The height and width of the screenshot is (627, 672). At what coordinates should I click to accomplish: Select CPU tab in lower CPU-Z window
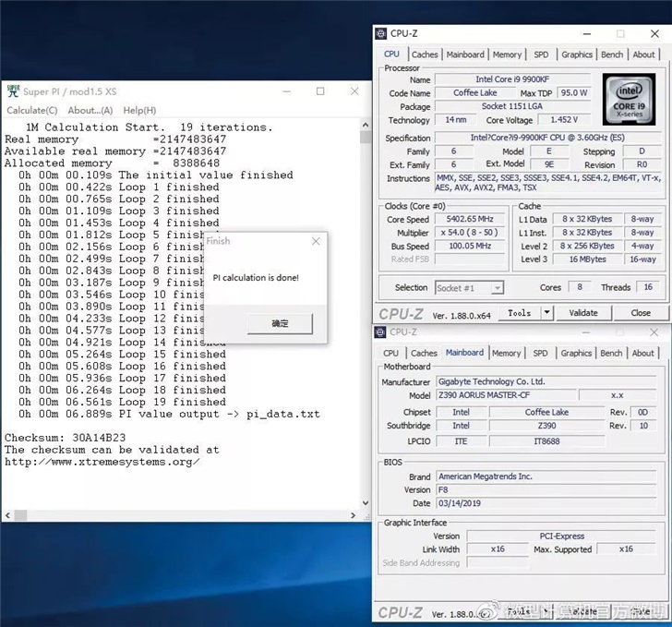pyautogui.click(x=390, y=353)
